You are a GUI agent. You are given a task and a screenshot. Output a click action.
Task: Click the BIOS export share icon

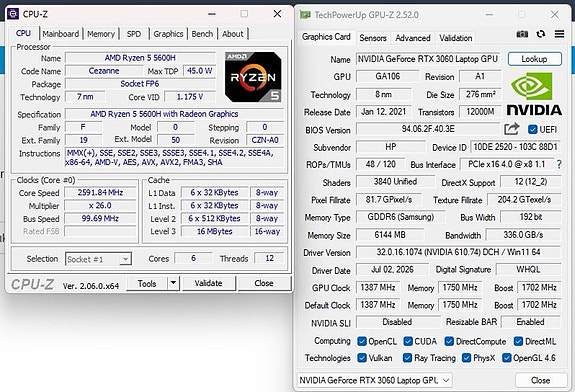pyautogui.click(x=512, y=129)
